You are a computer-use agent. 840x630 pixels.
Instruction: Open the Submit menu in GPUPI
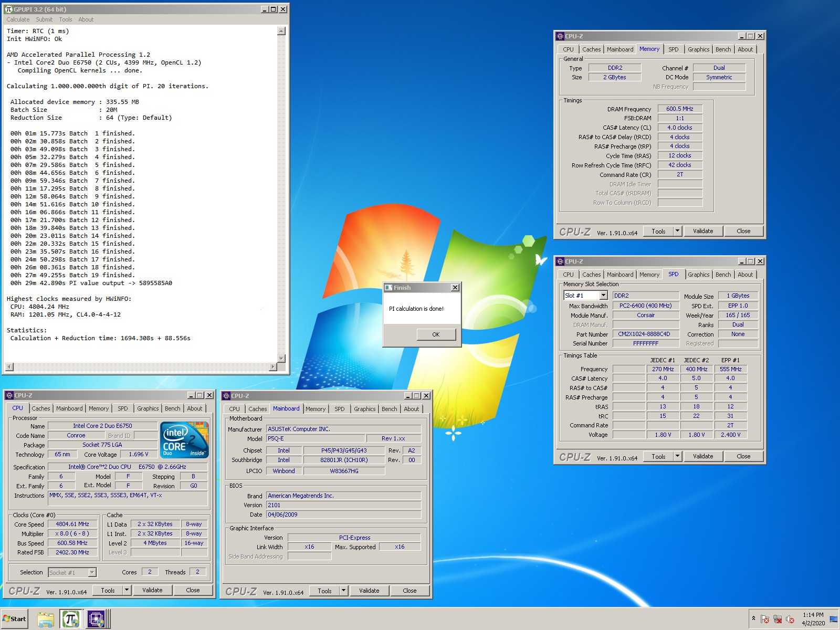tap(44, 19)
